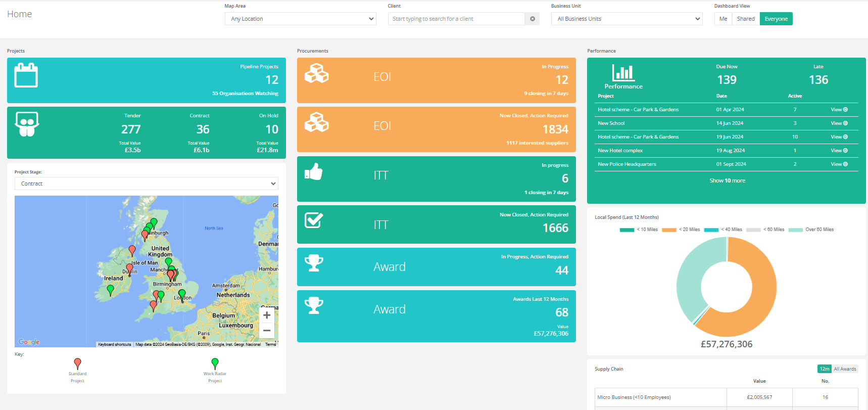Screen dimensions: 868x410
Task: Open the Project Stage Contract dropdown
Action: [x=146, y=184]
